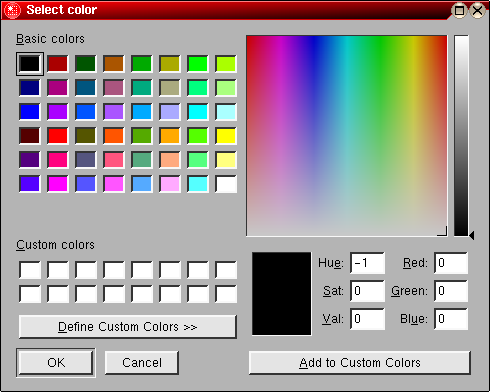Focus the Blue input field
Screen dimensions: 490x392
[x=451, y=319]
